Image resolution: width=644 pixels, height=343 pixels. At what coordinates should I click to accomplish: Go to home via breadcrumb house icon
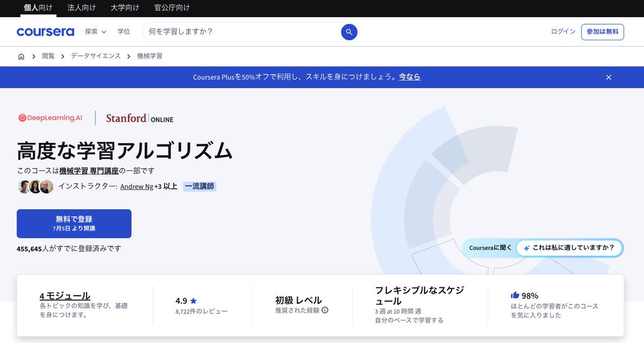tap(21, 56)
